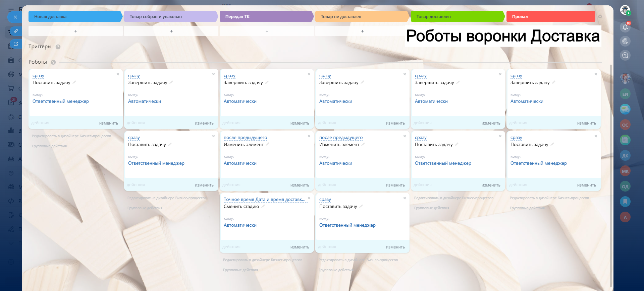Open the blue chat bubbles icon in the right sidebar
This screenshot has width=644, height=291.
(625, 109)
